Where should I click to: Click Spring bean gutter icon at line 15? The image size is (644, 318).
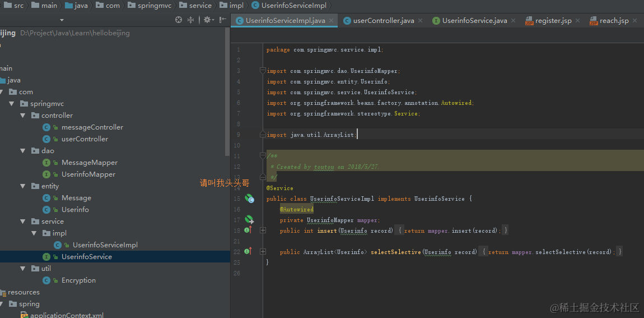249,199
